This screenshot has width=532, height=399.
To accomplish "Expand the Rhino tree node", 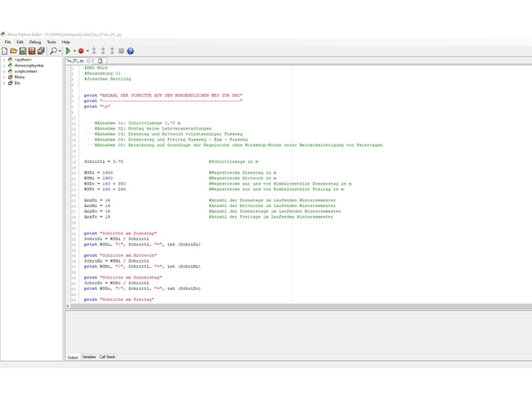I will click(x=4, y=77).
